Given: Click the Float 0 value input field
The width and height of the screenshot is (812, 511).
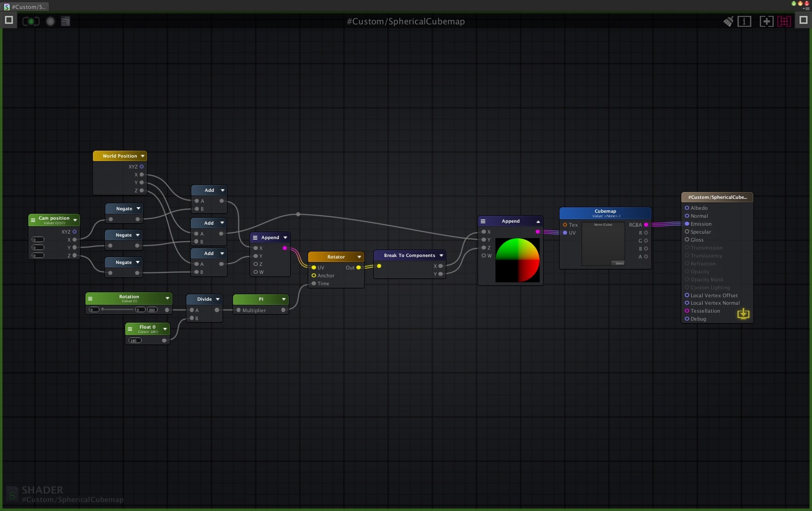Looking at the screenshot, I should click(x=135, y=341).
